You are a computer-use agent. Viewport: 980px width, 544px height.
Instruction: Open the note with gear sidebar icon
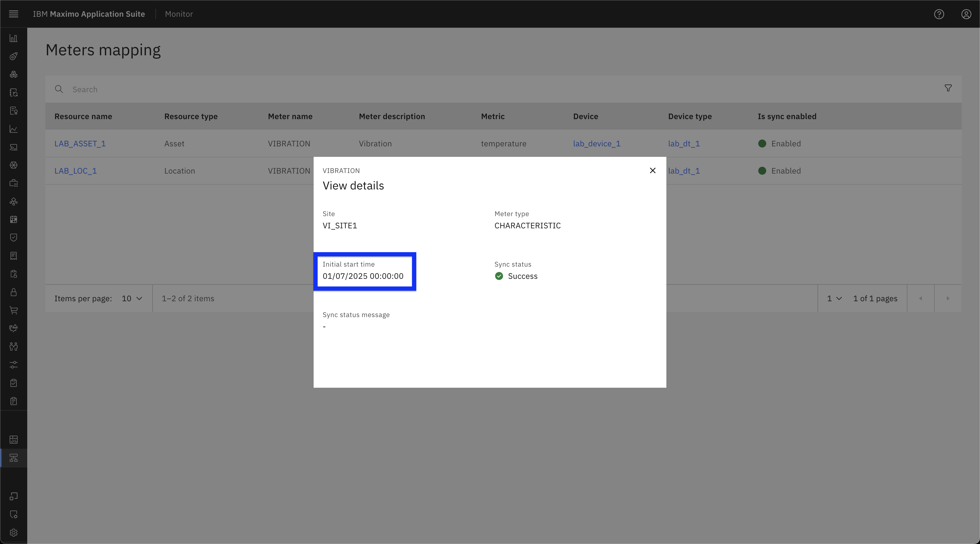click(x=14, y=515)
